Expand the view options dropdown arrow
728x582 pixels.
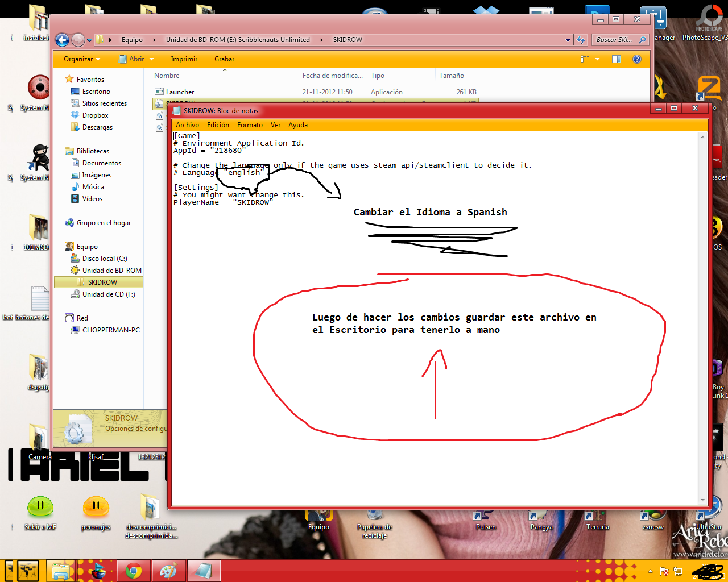point(597,59)
